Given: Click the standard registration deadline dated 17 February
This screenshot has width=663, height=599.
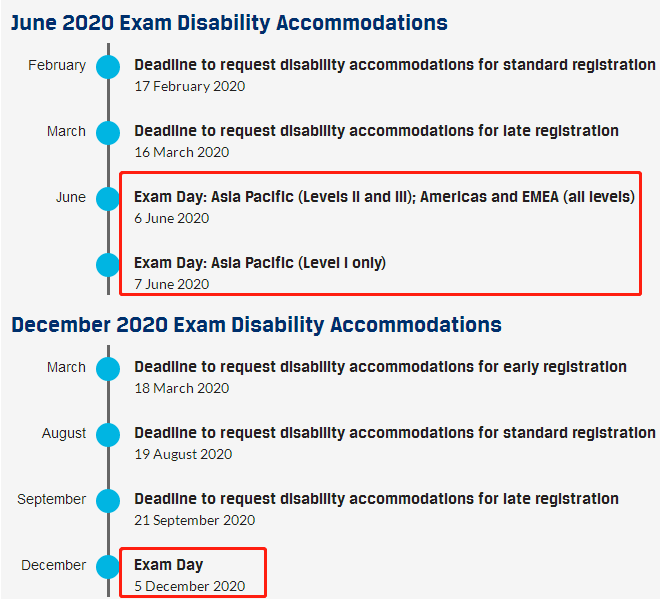Looking at the screenshot, I should pos(395,65).
